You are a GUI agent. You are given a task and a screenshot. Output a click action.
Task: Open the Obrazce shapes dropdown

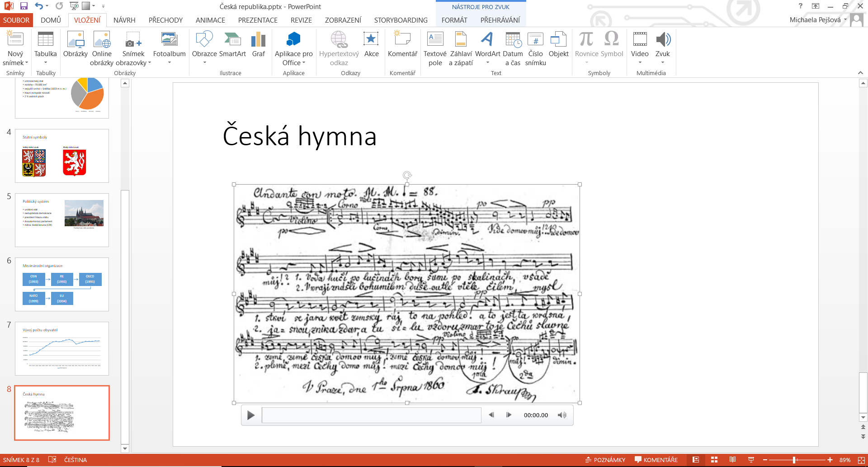204,62
